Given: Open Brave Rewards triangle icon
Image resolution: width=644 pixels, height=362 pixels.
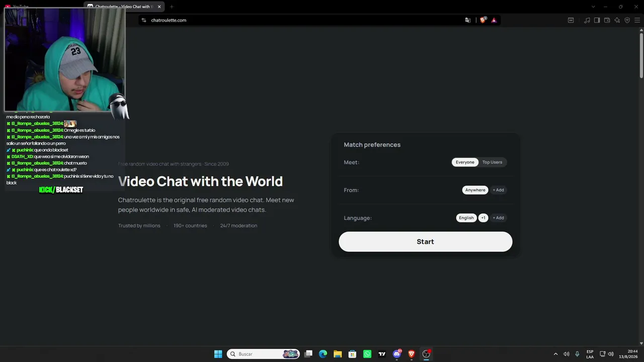Looking at the screenshot, I should (494, 20).
